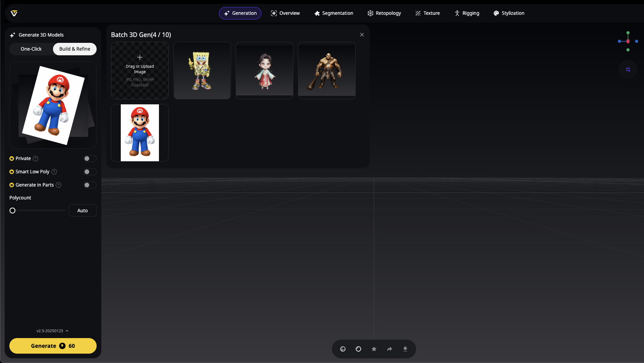Click the plain sphere render mode icon
This screenshot has height=363, width=644.
point(358,349)
